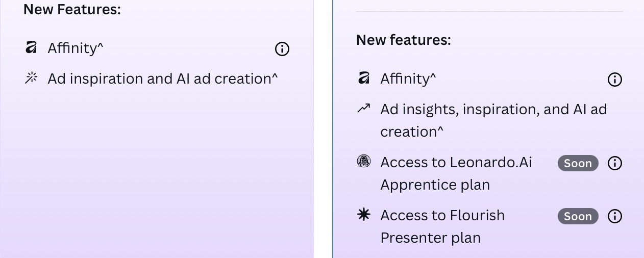Show info for Leonardo.Ai Apprentice plan
The height and width of the screenshot is (258, 644).
pyautogui.click(x=615, y=163)
